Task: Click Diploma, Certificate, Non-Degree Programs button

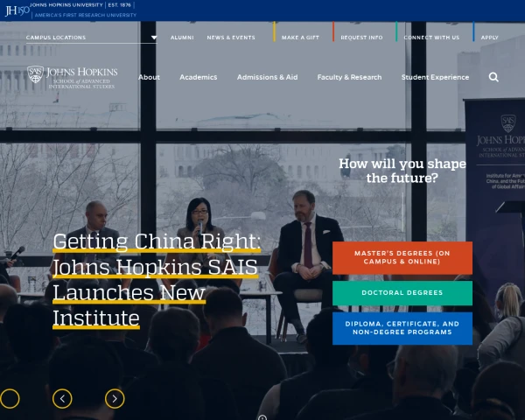Action: (402, 328)
